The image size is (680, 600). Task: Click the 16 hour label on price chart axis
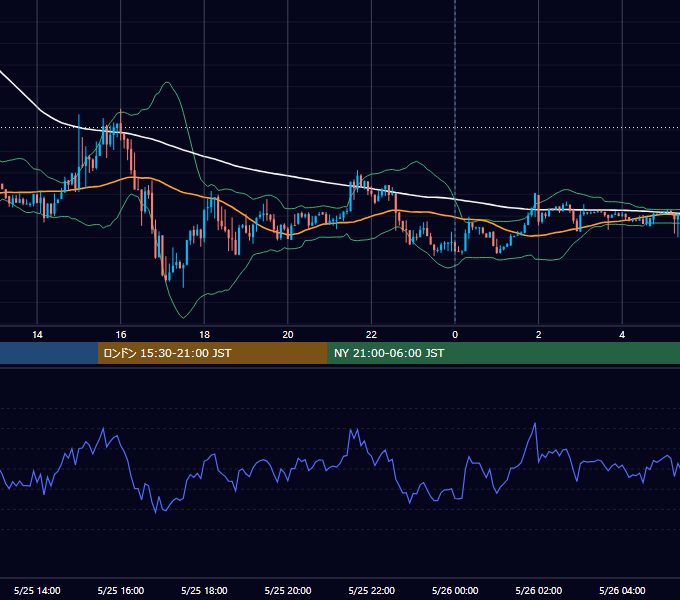121,335
